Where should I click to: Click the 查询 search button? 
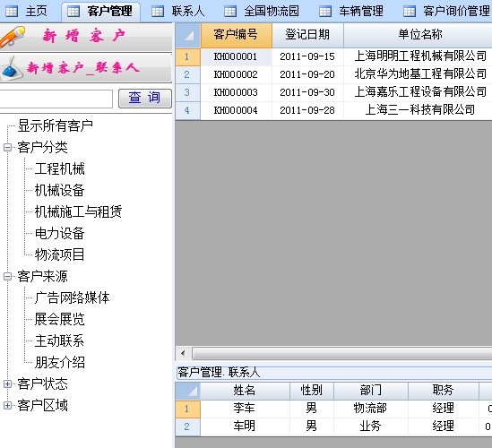tap(145, 99)
